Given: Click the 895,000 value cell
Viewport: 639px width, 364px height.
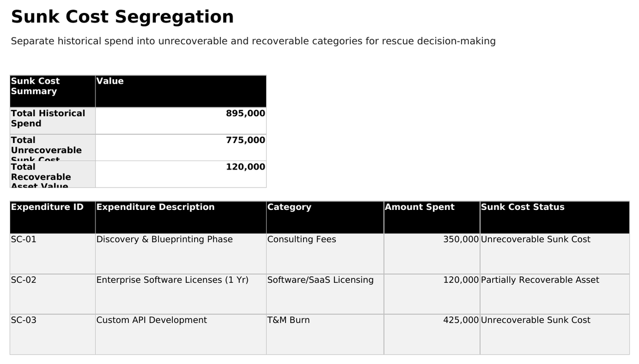Looking at the screenshot, I should point(181,121).
